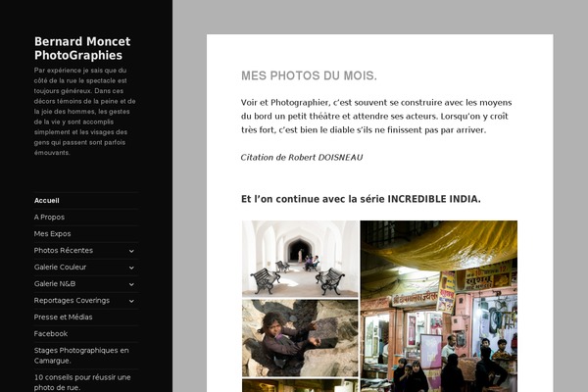
Task: Open the Facebook menu link
Action: pos(51,333)
